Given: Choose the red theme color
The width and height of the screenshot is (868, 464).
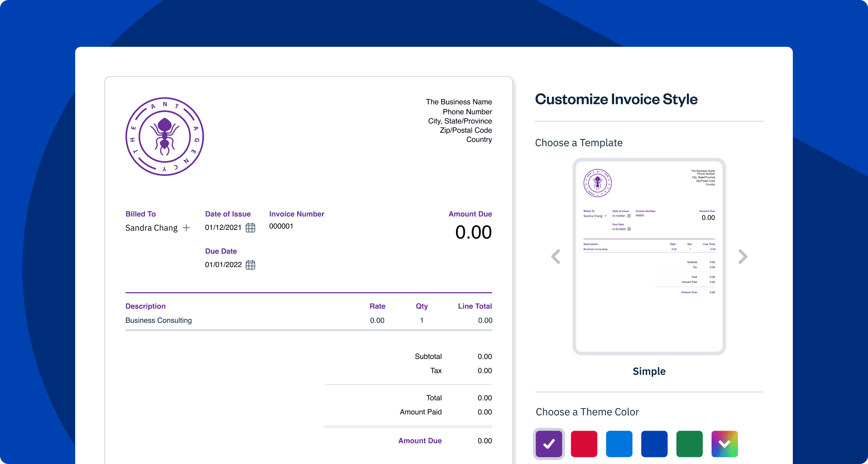Looking at the screenshot, I should point(584,444).
